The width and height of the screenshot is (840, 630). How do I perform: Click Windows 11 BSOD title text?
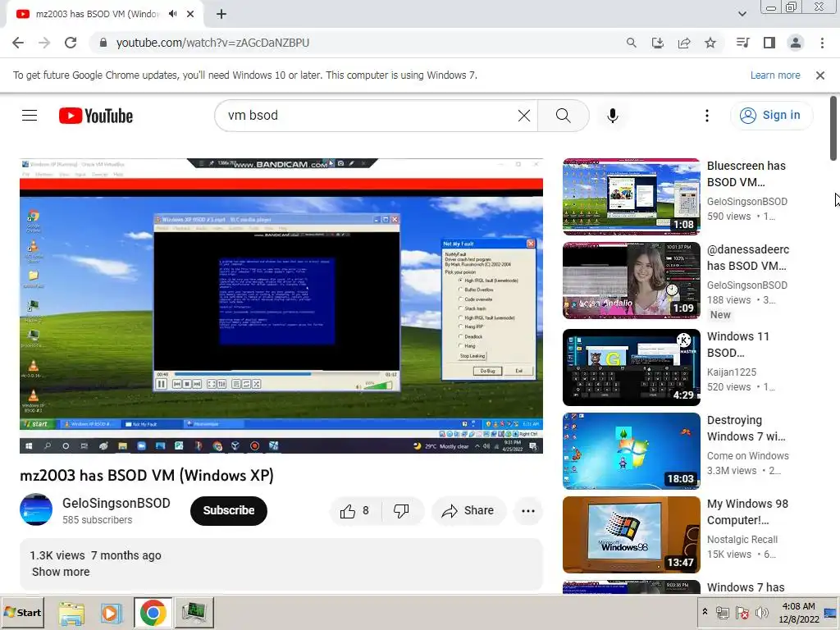(x=737, y=345)
